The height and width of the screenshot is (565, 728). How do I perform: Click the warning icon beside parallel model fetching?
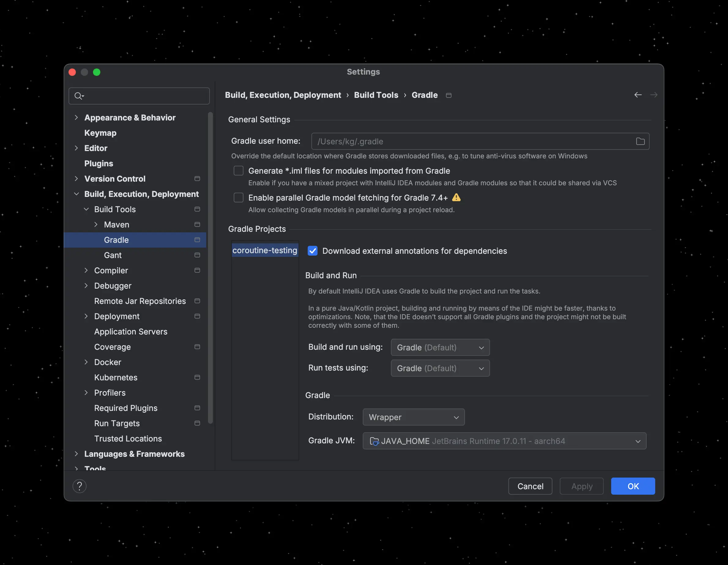456,198
